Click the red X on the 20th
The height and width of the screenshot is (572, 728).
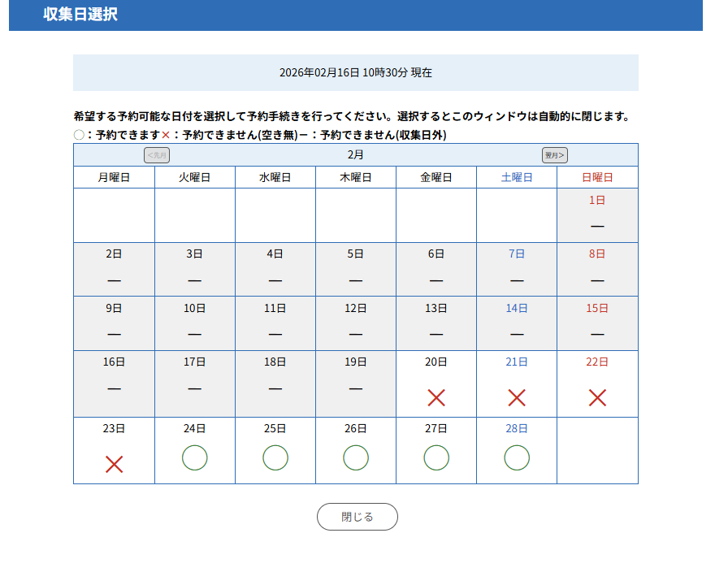(436, 398)
